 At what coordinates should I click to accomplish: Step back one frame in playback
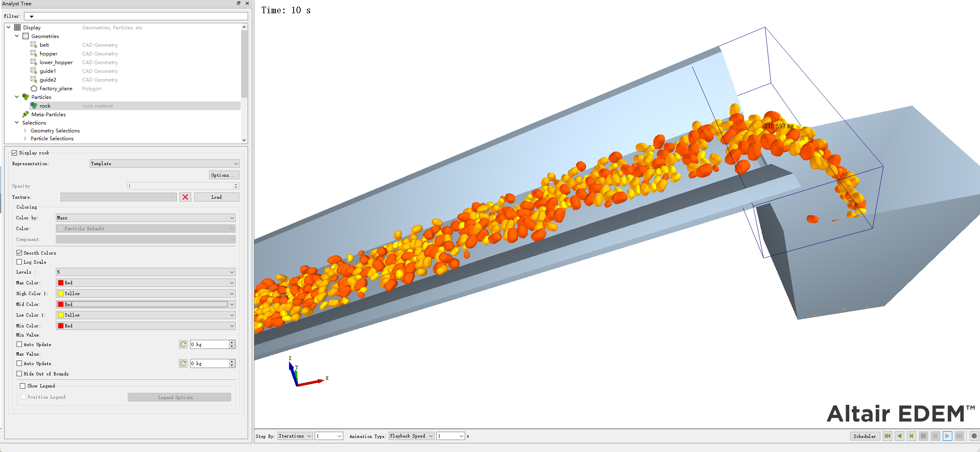click(911, 436)
